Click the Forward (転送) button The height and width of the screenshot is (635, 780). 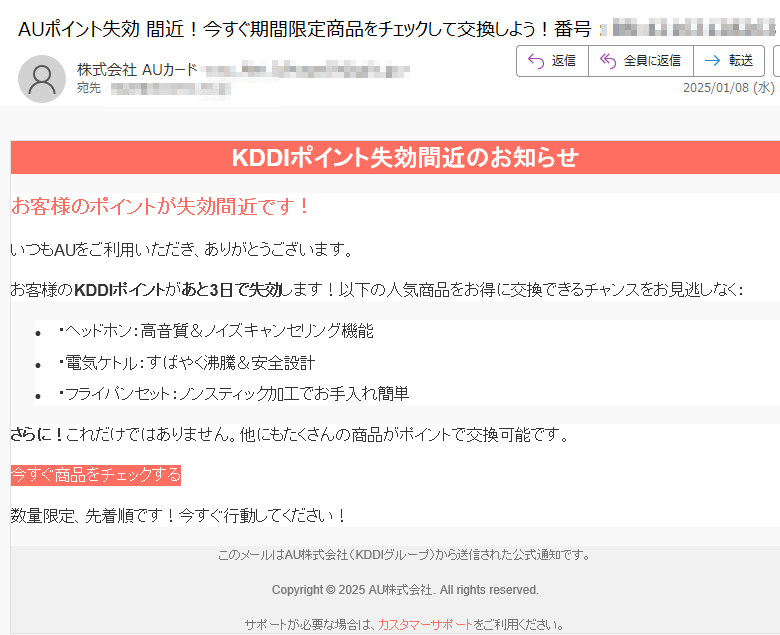(729, 61)
